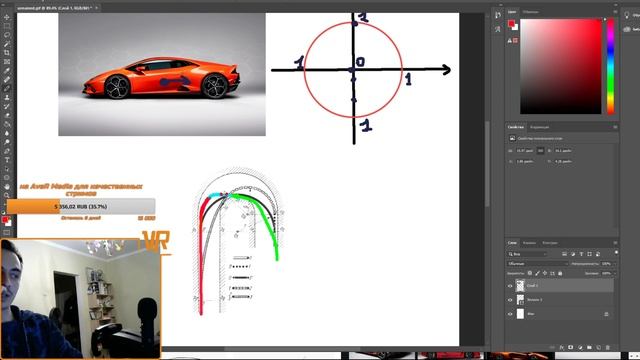This screenshot has width=640, height=360.
Task: Toggle filter for pixel layers
Action: [x=564, y=254]
